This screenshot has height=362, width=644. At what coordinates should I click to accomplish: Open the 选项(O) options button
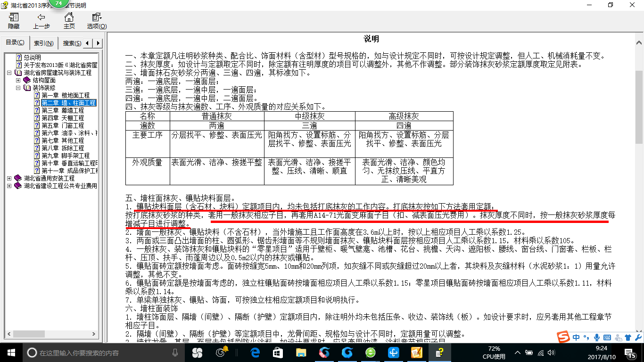coord(97,21)
